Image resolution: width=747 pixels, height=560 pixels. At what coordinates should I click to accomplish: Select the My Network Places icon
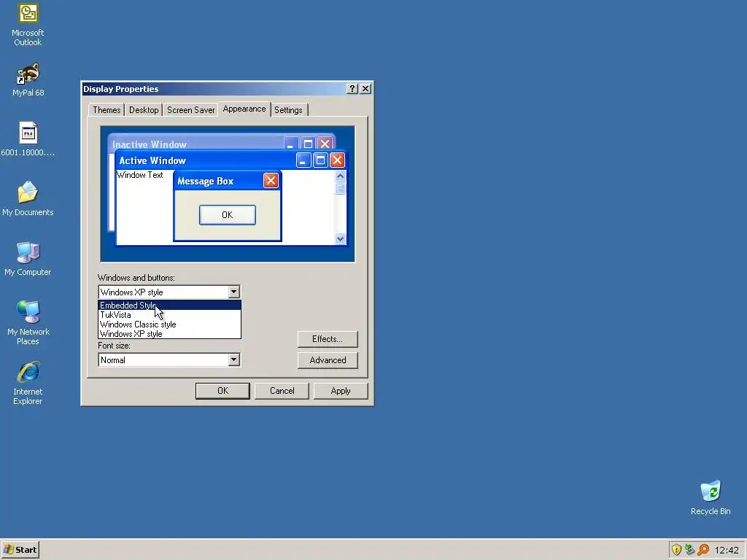28,323
